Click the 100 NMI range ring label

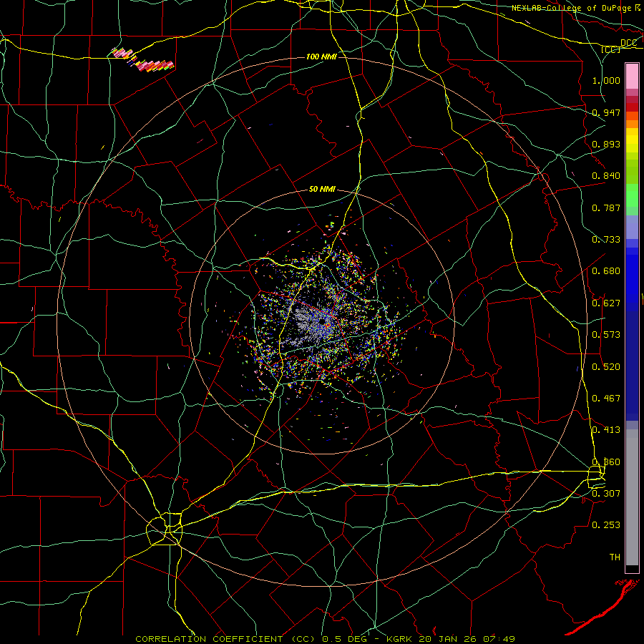(321, 57)
